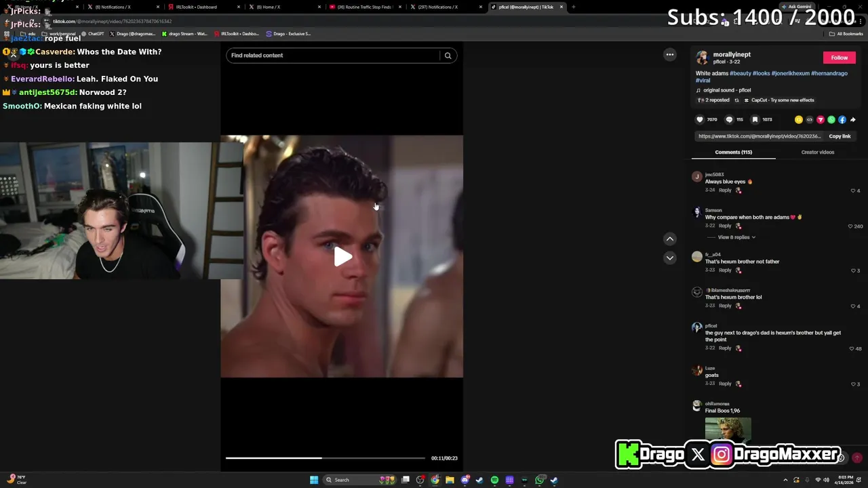Reply to the 'goats' comment by Luze

(725, 384)
